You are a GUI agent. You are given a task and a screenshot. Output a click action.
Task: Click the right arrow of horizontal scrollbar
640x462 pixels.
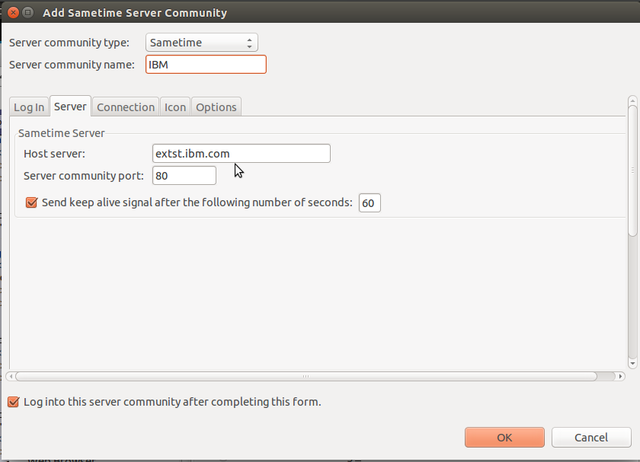point(621,377)
